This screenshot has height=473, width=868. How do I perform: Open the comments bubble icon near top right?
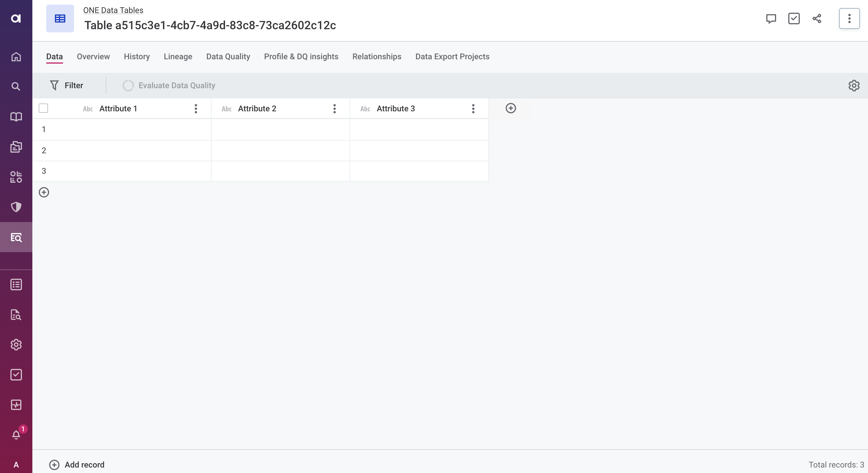[771, 19]
